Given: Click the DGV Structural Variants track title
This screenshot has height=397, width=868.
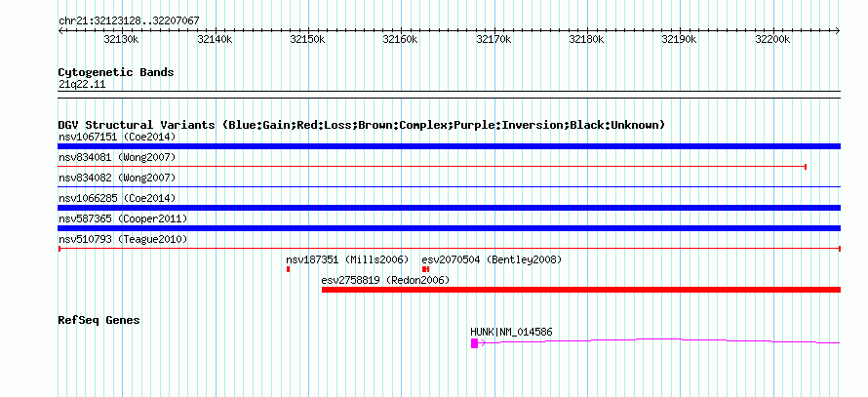Looking at the screenshot, I should tap(362, 125).
